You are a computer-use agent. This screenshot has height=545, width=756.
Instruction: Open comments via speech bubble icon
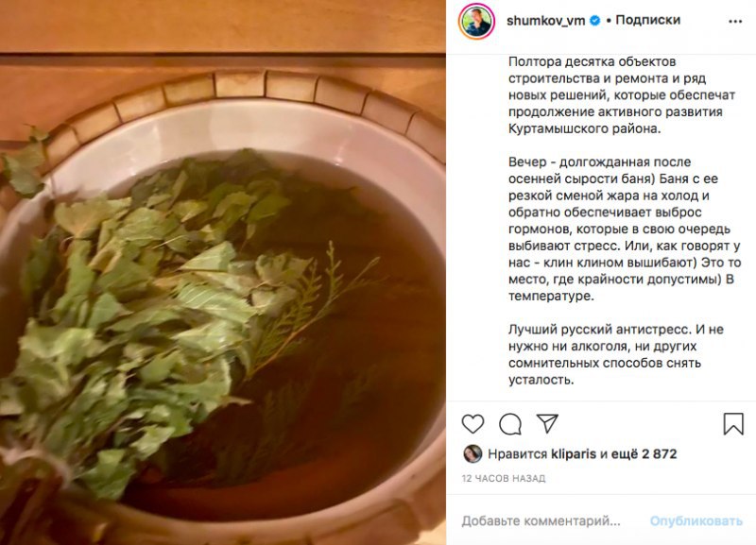(x=510, y=424)
